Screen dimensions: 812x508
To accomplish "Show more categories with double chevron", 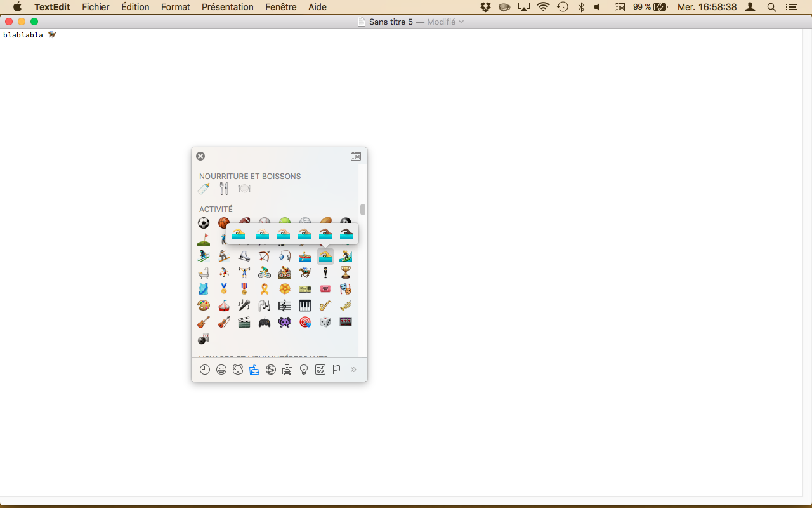I will (353, 370).
